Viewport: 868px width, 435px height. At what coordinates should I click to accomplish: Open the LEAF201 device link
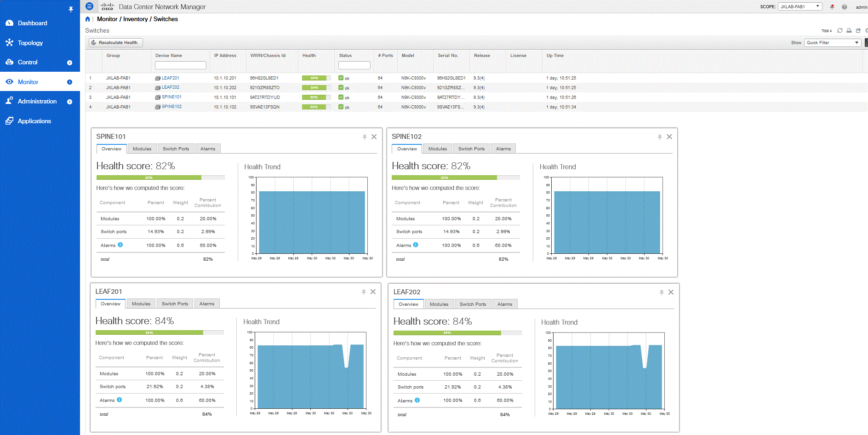(171, 78)
